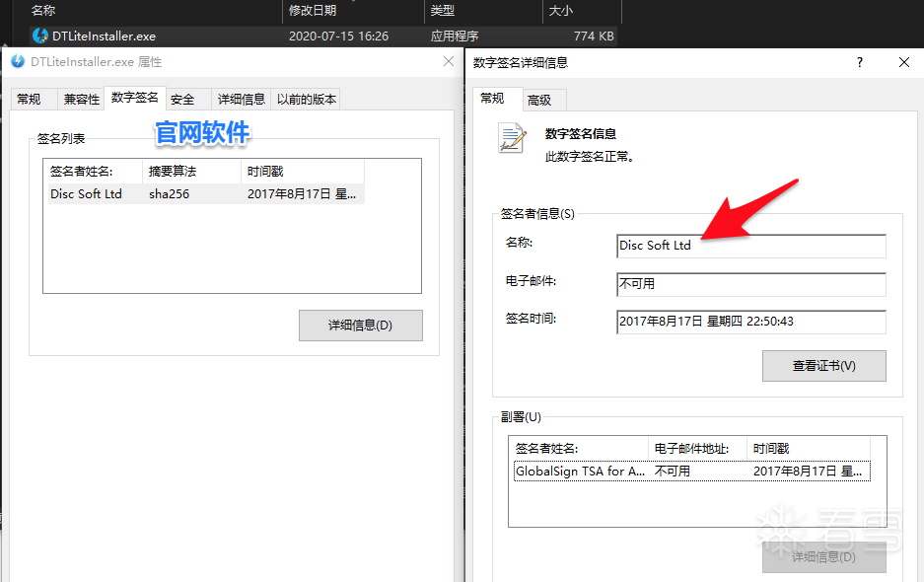Image resolution: width=924 pixels, height=582 pixels.
Task: Click the 详细信息(D) button under countersignatures
Action: 823,557
